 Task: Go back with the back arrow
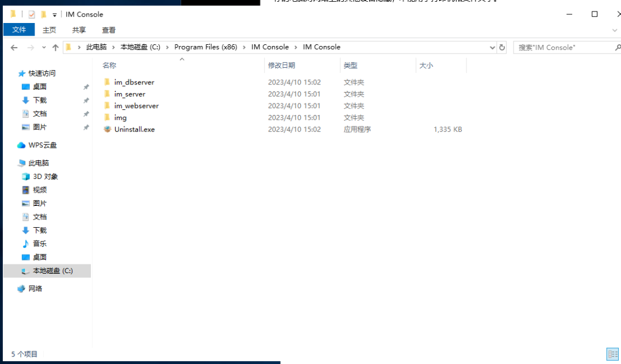tap(14, 48)
